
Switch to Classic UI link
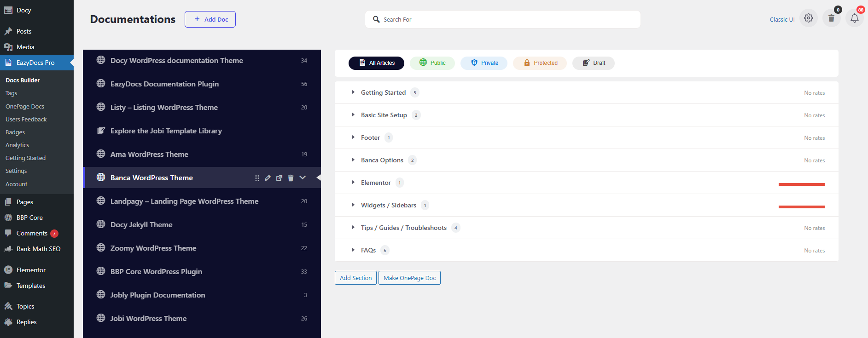pos(782,19)
